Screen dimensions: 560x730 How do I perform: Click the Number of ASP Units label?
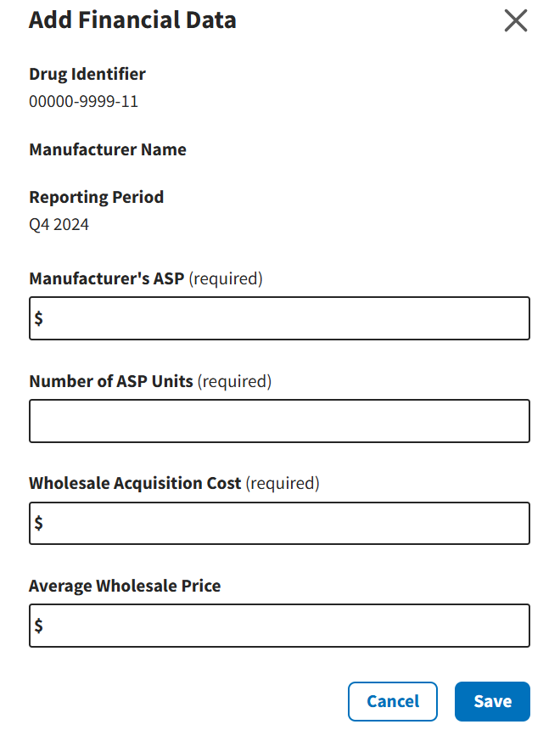[150, 381]
